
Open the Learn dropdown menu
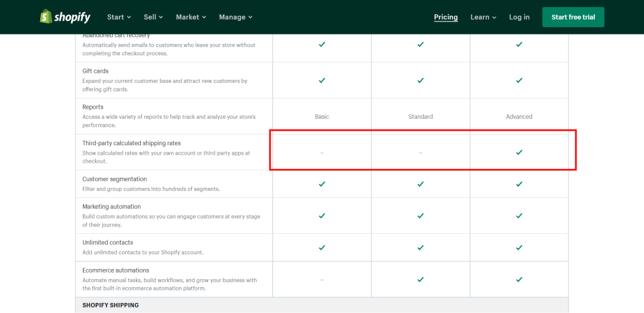click(484, 17)
